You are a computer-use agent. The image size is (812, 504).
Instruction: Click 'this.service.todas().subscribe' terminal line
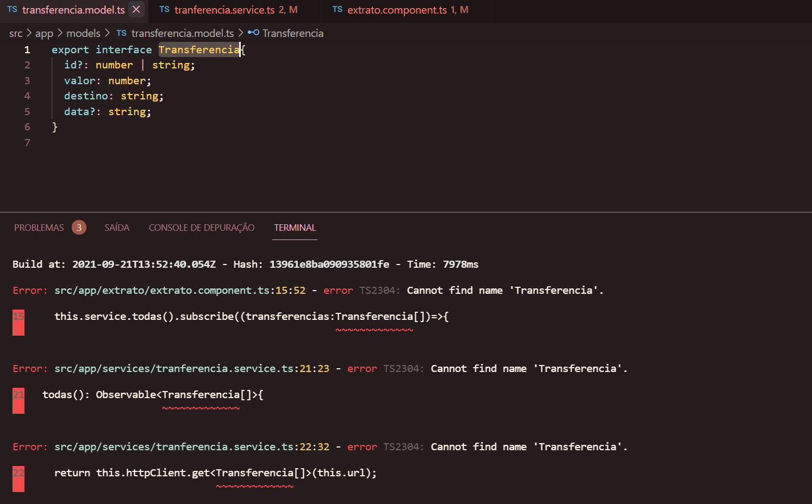tap(252, 317)
